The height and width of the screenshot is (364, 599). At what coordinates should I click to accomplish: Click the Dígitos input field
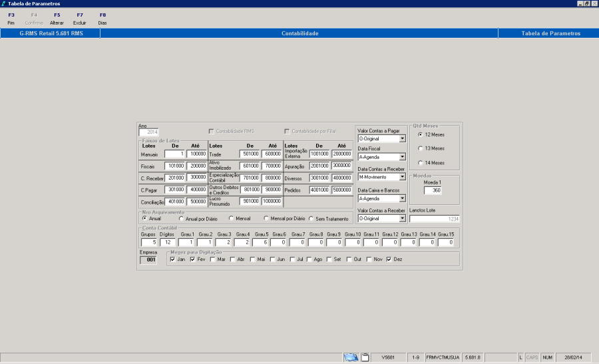(x=168, y=242)
